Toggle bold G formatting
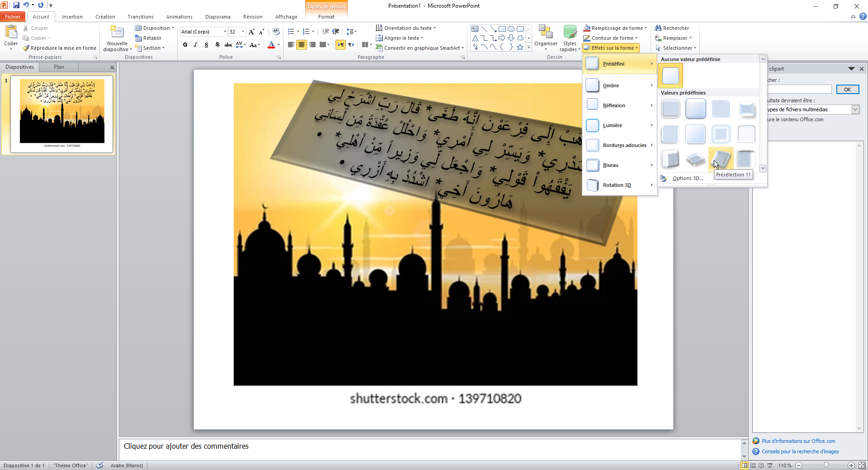Viewport: 868px width, 470px height. point(185,45)
